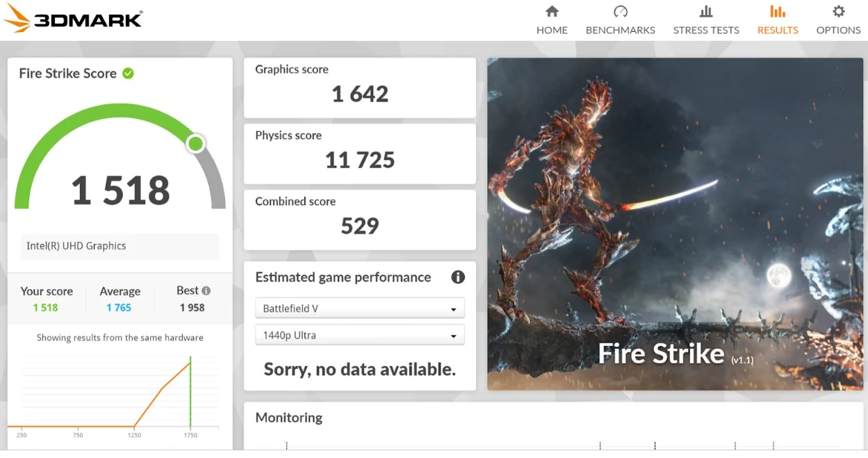
Task: Open the OPTIONS tab label
Action: (x=839, y=30)
